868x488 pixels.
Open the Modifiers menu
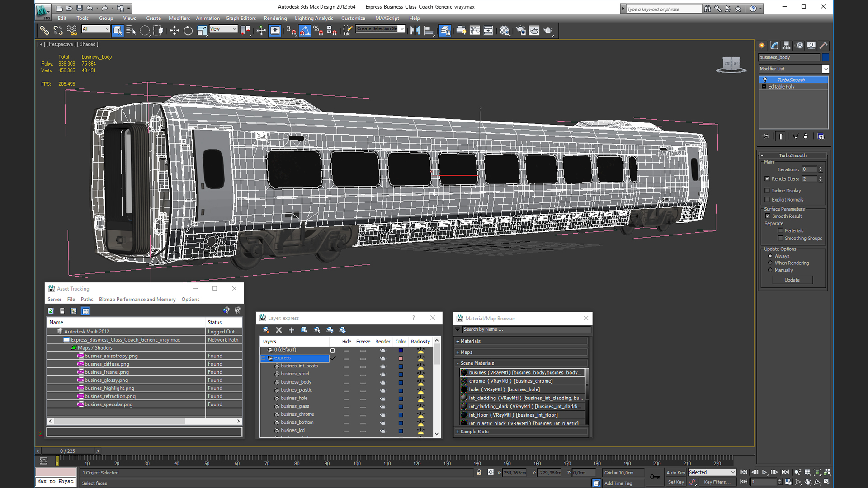179,18
